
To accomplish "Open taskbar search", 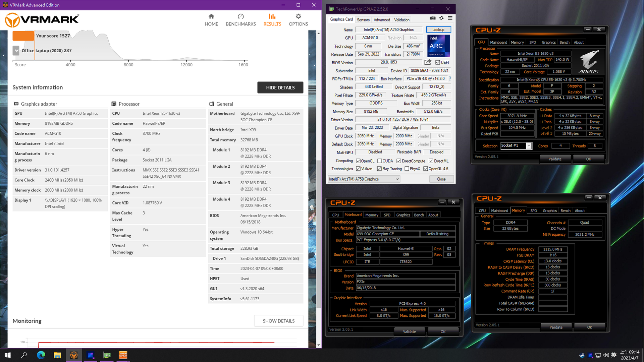I will (x=24, y=355).
